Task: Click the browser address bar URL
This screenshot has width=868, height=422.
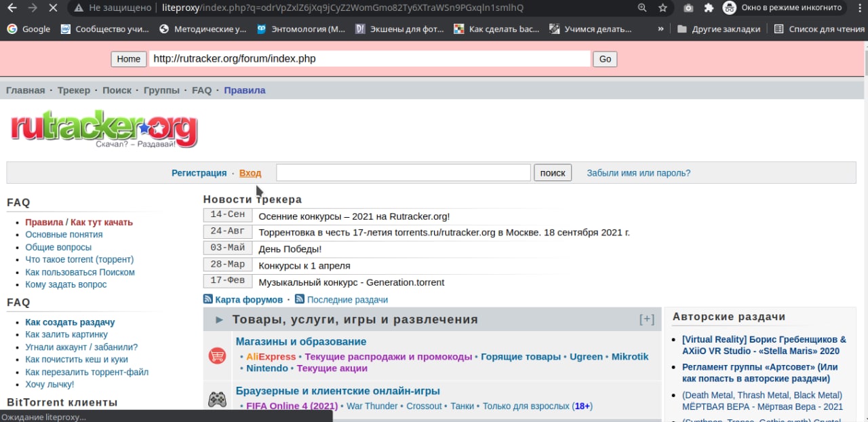Action: [343, 8]
